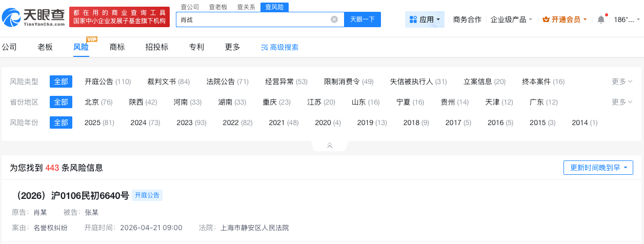Filter by 限制消费令 (49)
The height and width of the screenshot is (244, 644).
[x=349, y=82]
